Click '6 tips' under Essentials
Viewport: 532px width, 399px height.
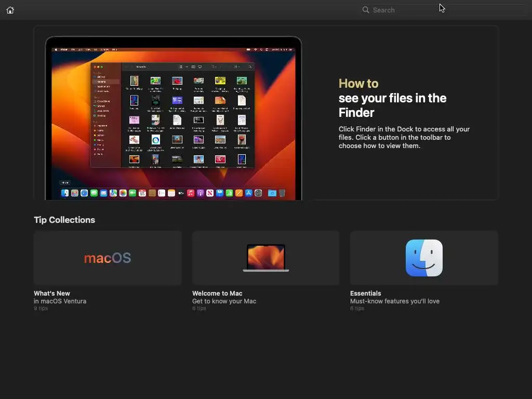(x=357, y=309)
